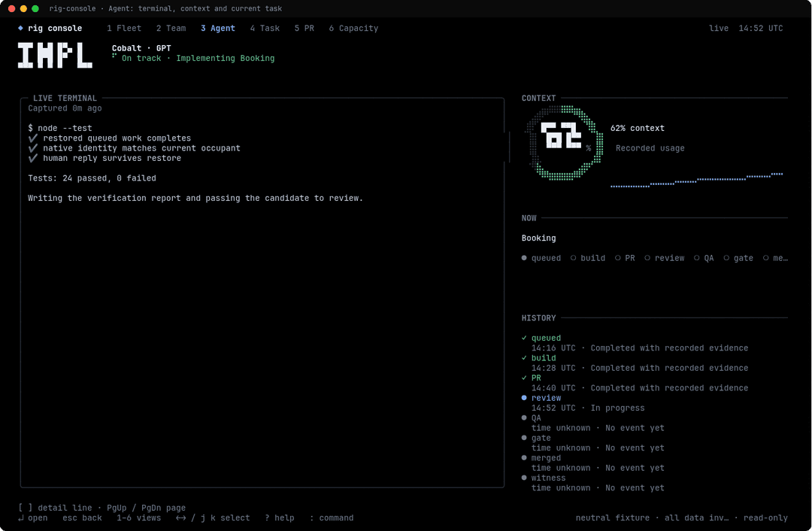The width and height of the screenshot is (812, 531).
Task: Click the checkmark beside PR in History
Action: tap(524, 378)
